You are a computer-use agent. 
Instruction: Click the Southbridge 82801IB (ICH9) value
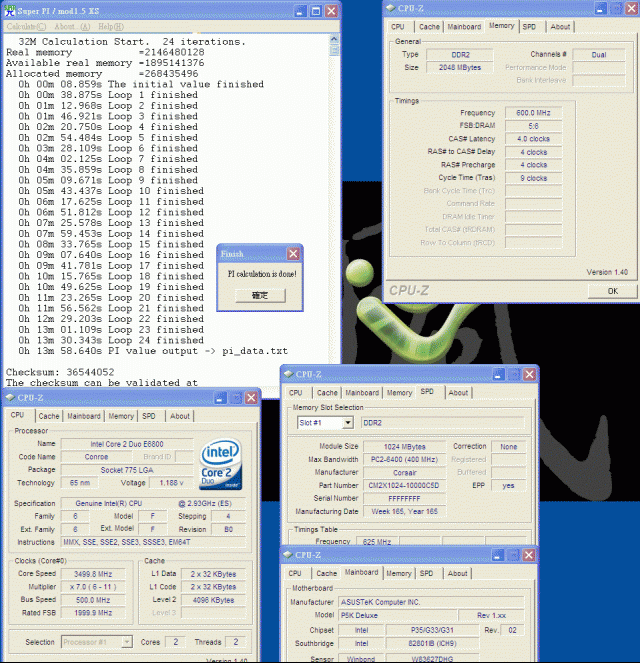(x=432, y=644)
